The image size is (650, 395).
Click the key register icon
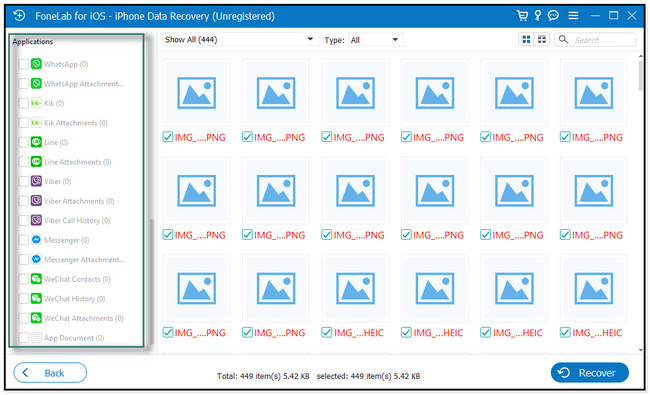[538, 16]
